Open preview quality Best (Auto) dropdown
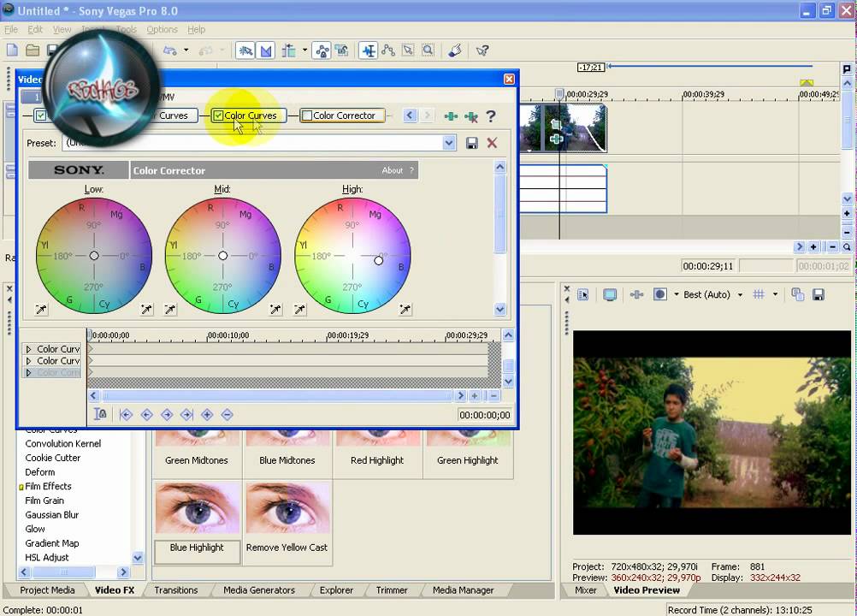 (740, 295)
